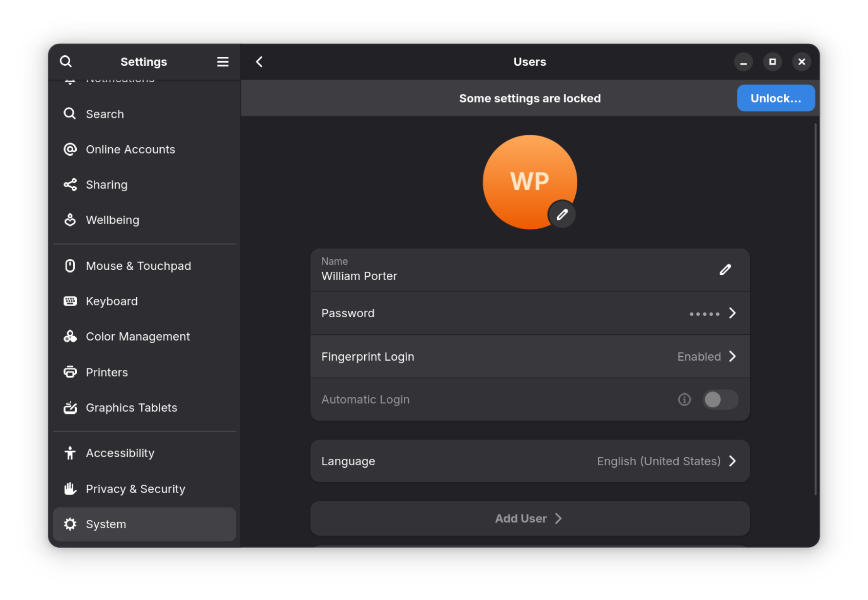Viewport: 868px width, 600px height.
Task: Click the Graphics Tablets icon
Action: (x=70, y=407)
